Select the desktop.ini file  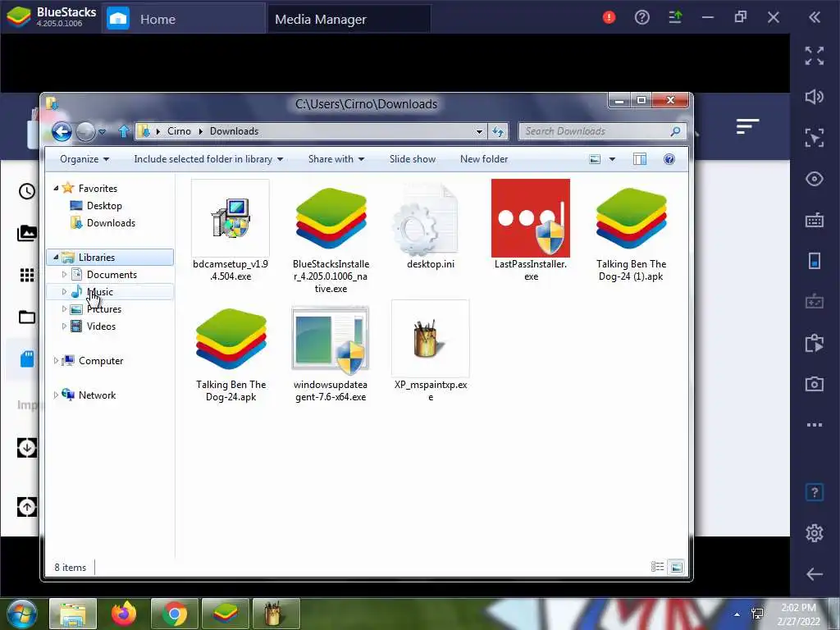(x=430, y=218)
